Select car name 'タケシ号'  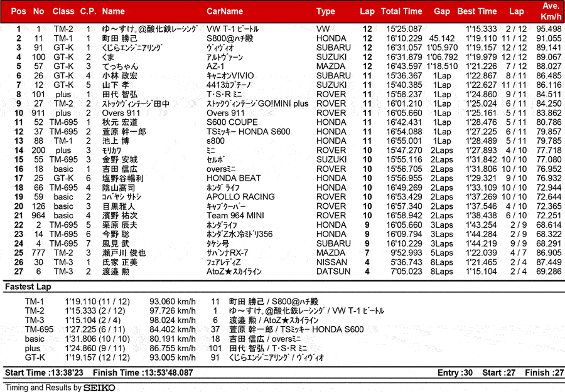[x=218, y=244]
